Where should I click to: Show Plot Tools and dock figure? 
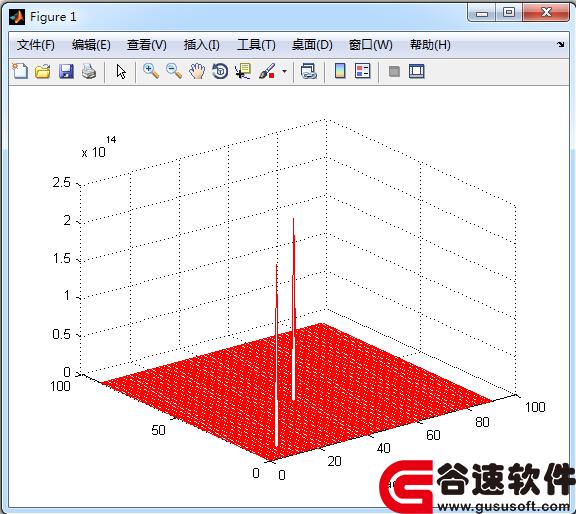[x=417, y=71]
